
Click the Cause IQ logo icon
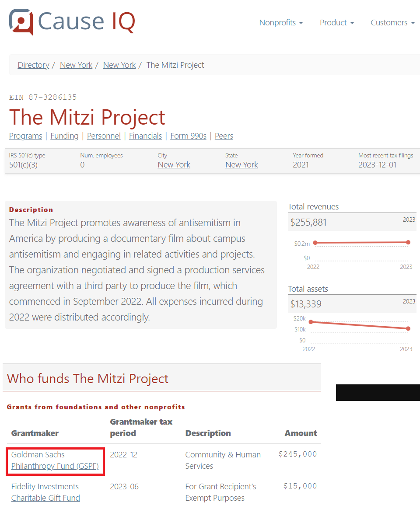point(21,21)
